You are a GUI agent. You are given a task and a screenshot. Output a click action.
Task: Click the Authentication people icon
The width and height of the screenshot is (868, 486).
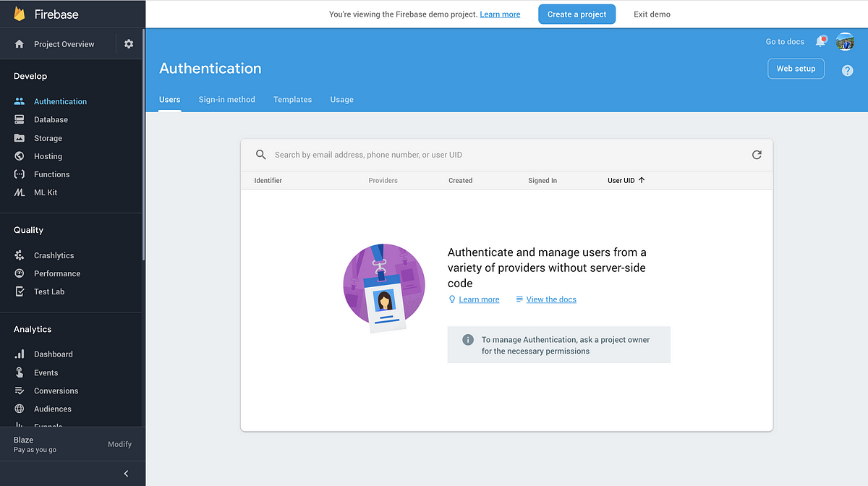(x=20, y=101)
